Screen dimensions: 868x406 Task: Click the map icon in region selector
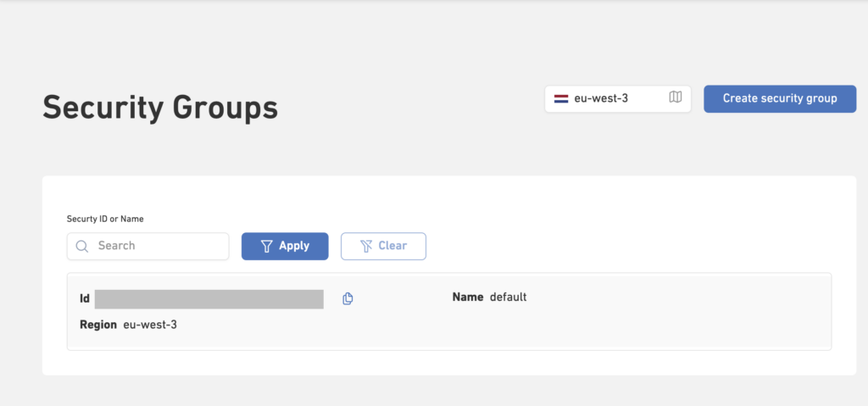coord(676,97)
